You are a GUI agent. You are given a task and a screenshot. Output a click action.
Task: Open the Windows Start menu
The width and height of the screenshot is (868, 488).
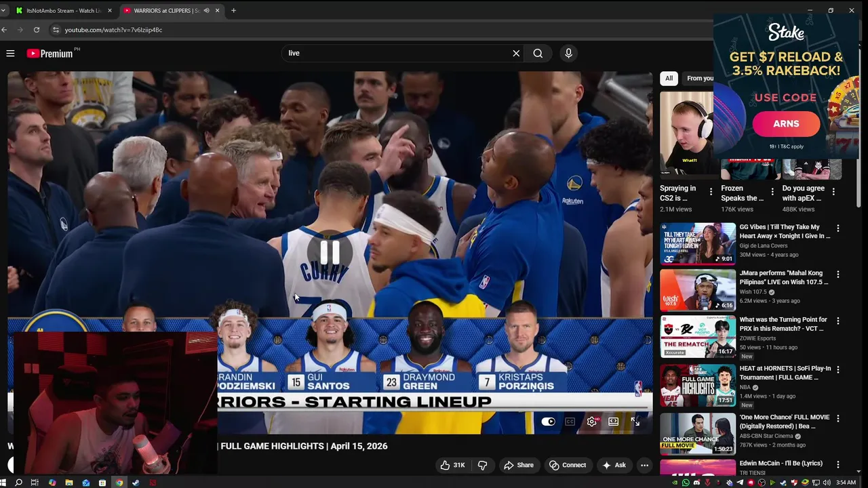click(x=4, y=483)
